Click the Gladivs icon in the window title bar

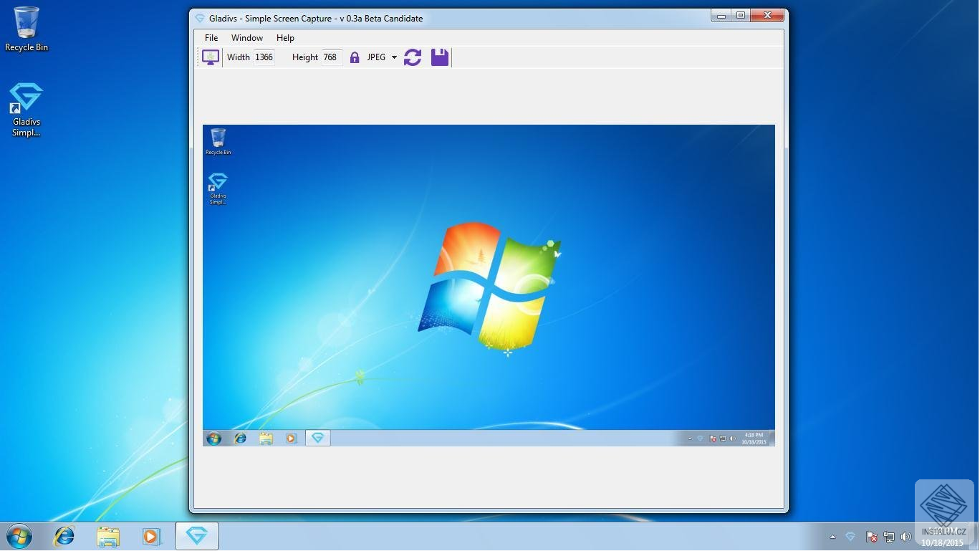(201, 18)
